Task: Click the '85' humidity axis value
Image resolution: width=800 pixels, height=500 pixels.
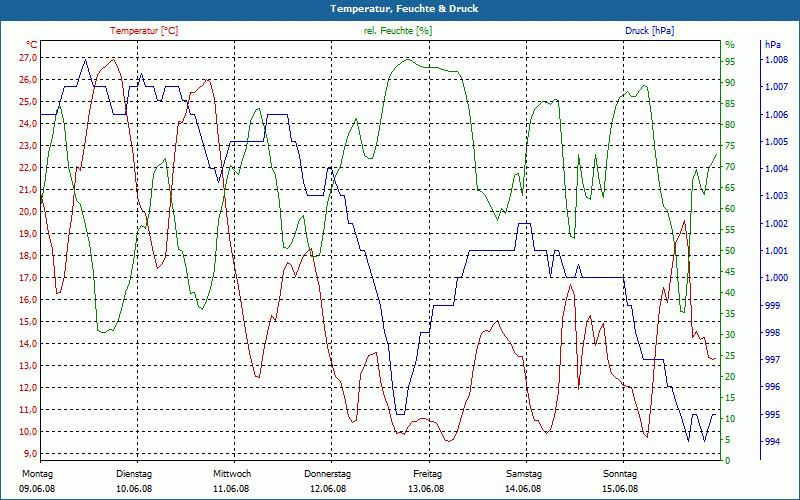Action: 730,104
